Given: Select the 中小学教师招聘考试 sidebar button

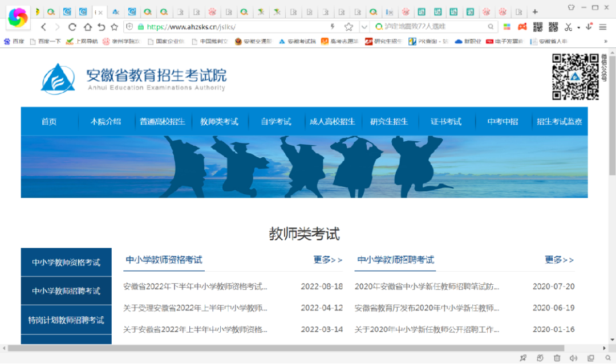Looking at the screenshot, I should (66, 291).
